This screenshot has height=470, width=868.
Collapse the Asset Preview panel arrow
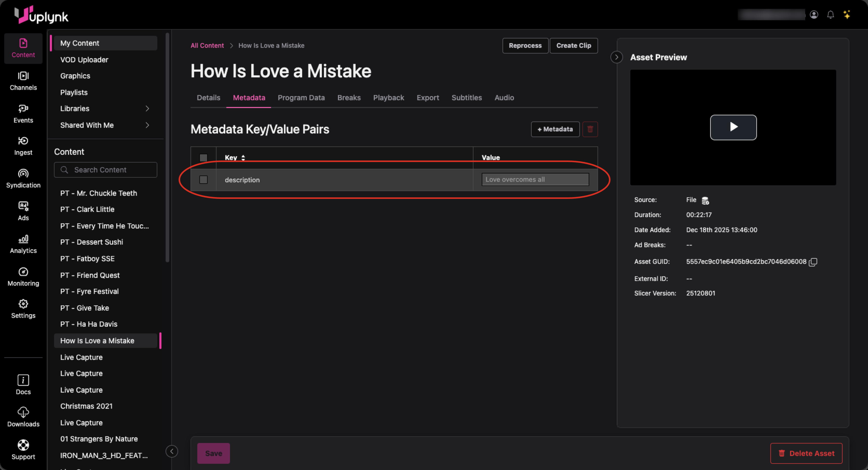(616, 57)
